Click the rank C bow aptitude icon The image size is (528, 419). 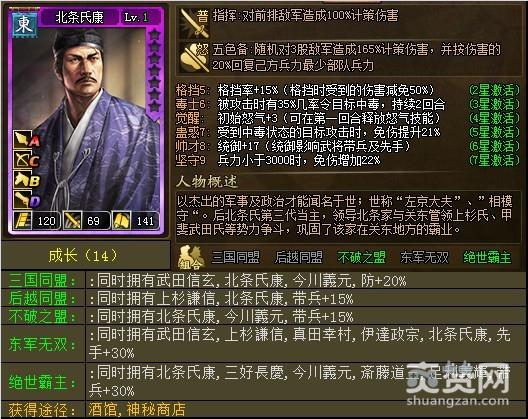[26, 159]
